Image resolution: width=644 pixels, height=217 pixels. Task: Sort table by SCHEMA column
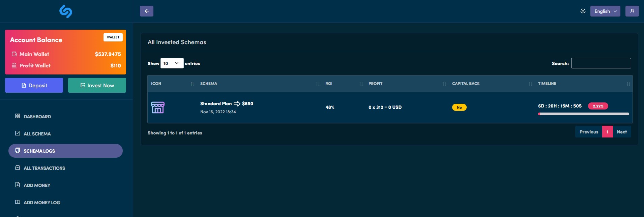coord(259,84)
